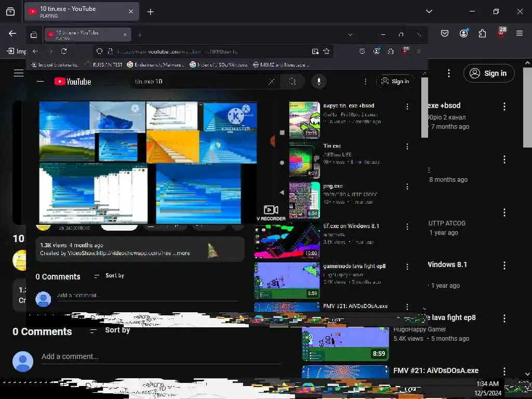Click inner browser back arrow
Viewport: 532px width, 399px height.
(x=35, y=51)
